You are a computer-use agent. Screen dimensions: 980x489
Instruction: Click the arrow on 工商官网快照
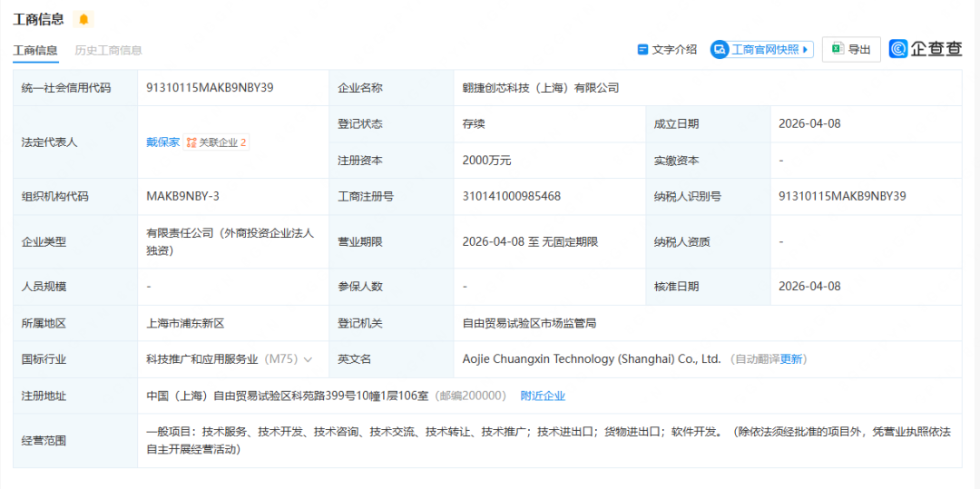tap(807, 50)
